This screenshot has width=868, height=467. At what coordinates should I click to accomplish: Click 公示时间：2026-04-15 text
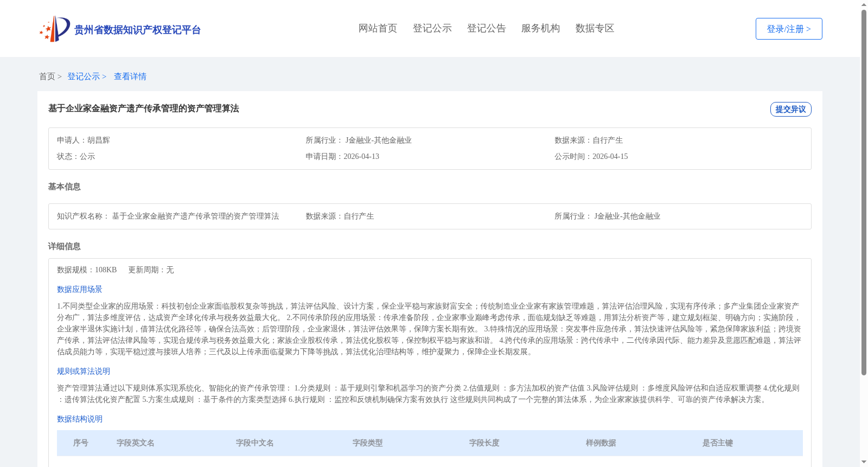591,156
